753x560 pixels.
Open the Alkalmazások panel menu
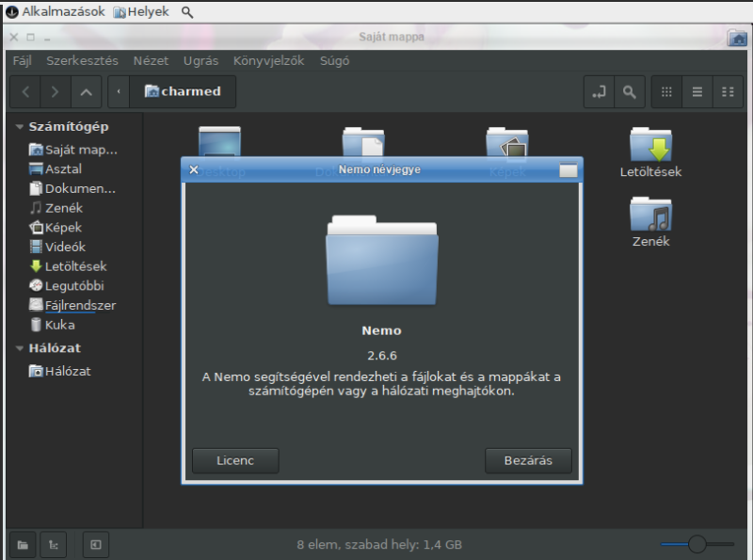[x=56, y=11]
